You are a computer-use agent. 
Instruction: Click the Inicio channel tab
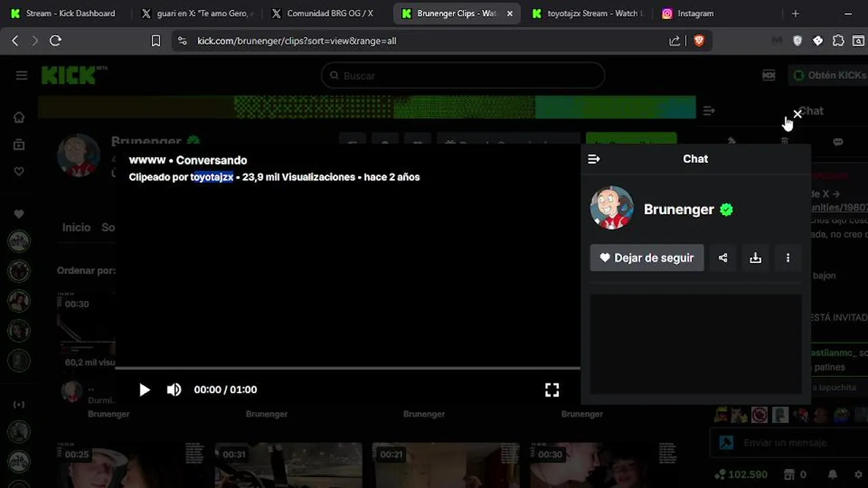click(76, 228)
